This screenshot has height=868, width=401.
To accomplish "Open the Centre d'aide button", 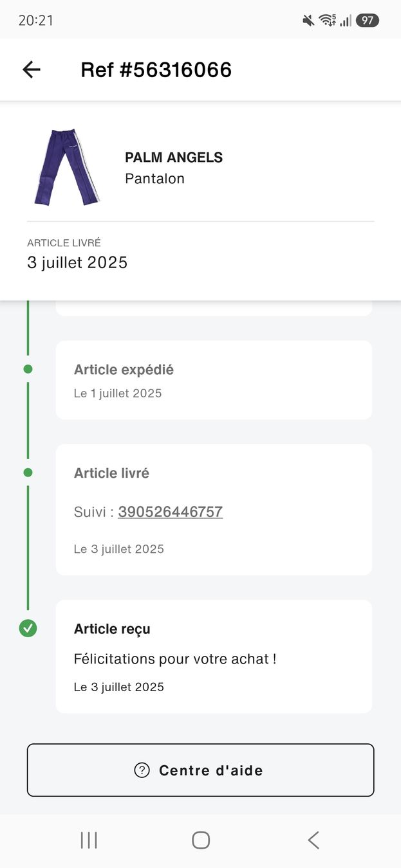I will point(200,770).
